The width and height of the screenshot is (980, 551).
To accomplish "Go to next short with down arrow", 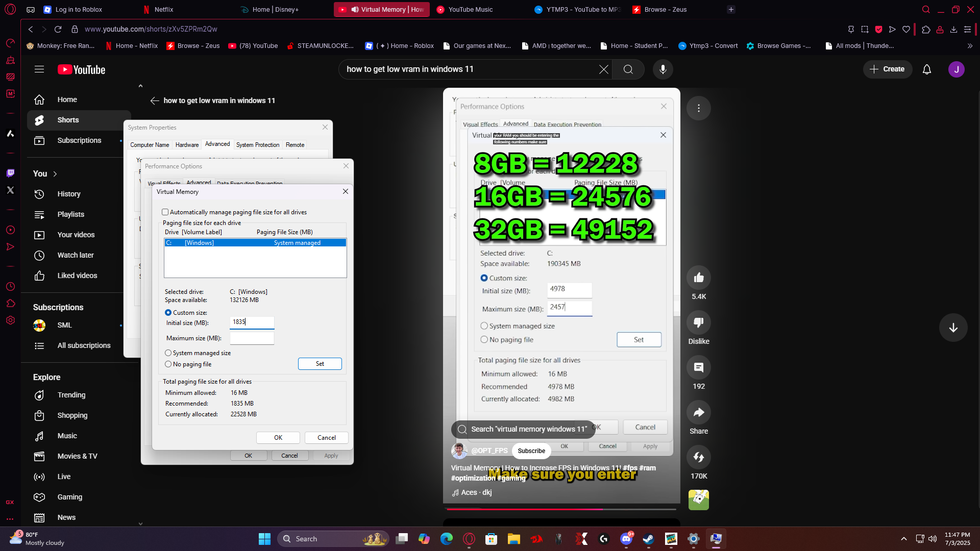I will pos(952,328).
